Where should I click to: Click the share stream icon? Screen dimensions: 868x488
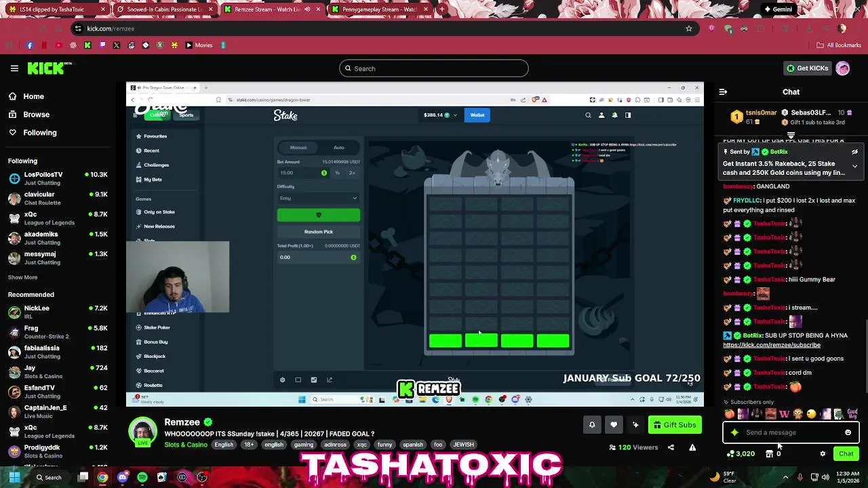tap(671, 447)
